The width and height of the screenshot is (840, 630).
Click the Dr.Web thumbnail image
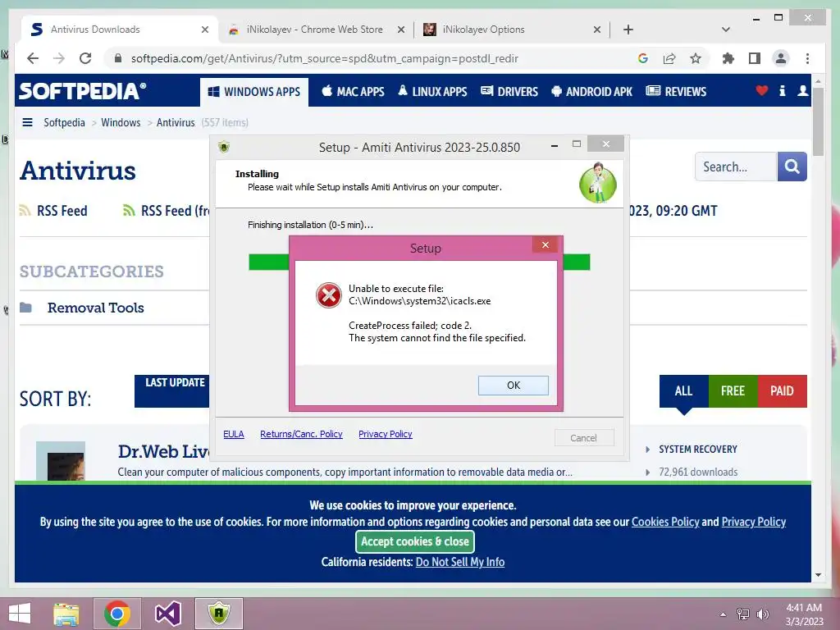click(x=61, y=461)
